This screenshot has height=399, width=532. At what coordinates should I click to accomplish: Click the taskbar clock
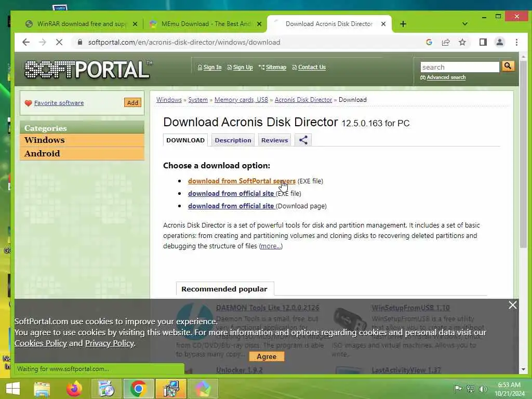(509, 389)
